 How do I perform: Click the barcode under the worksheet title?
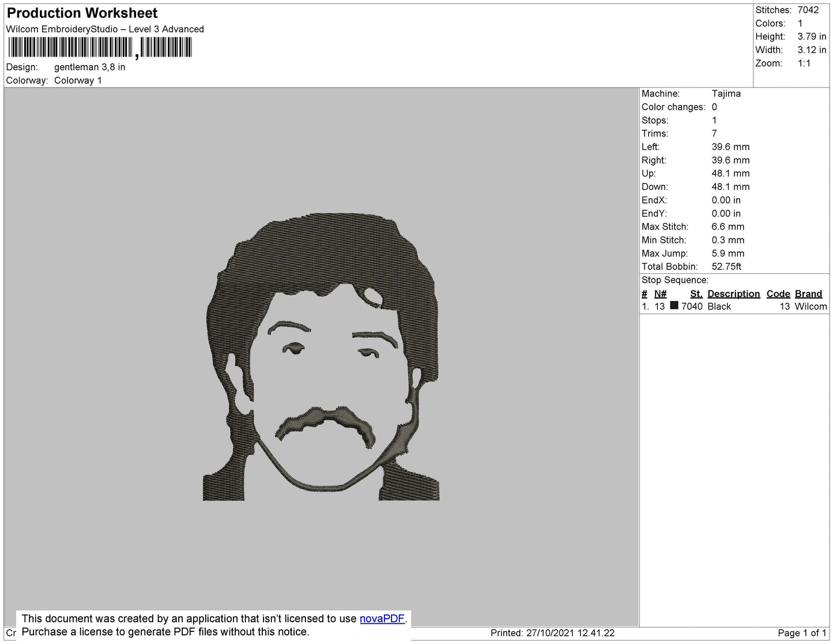(99, 47)
